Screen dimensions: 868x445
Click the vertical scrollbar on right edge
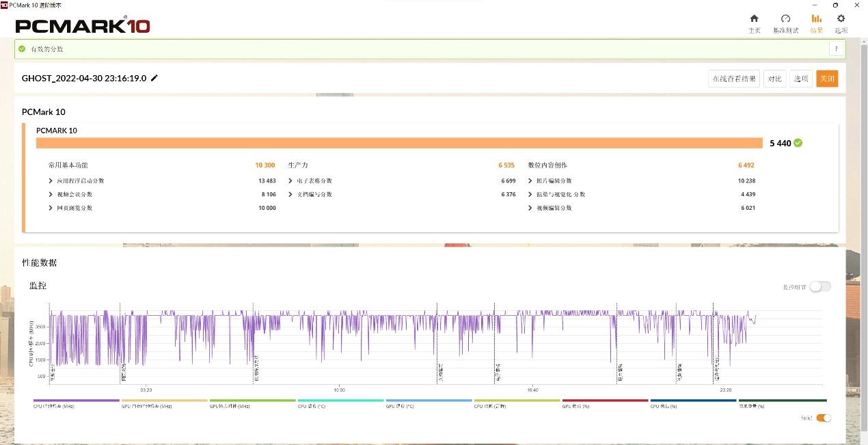(865, 239)
